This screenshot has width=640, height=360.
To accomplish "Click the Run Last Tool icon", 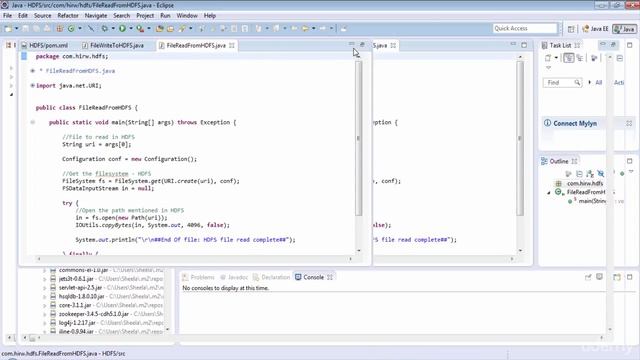I will [140, 29].
